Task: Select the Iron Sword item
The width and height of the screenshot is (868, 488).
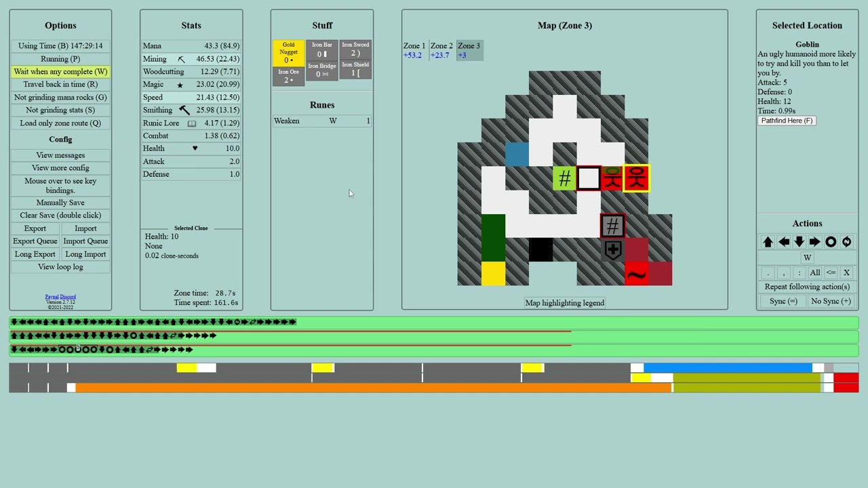Action: pos(355,49)
